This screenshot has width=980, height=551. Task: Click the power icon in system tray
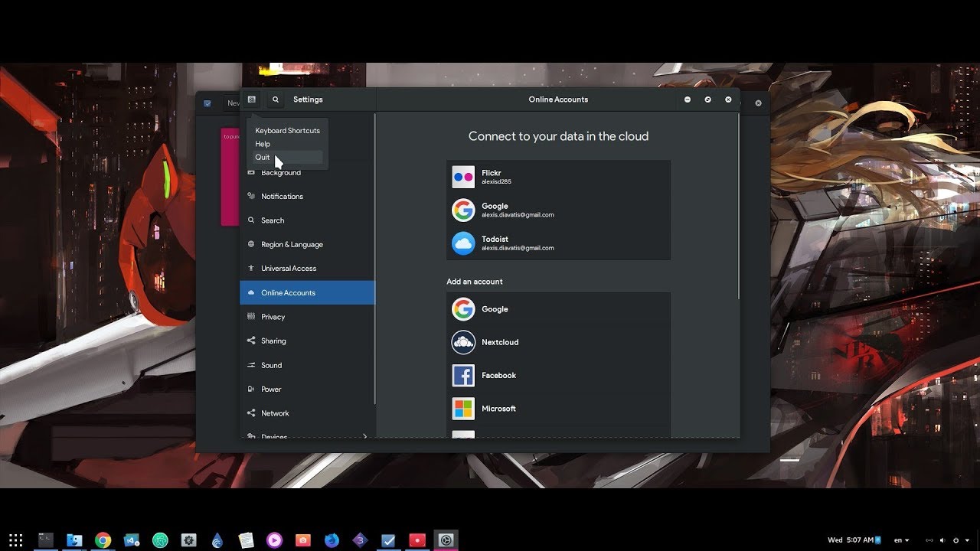955,540
